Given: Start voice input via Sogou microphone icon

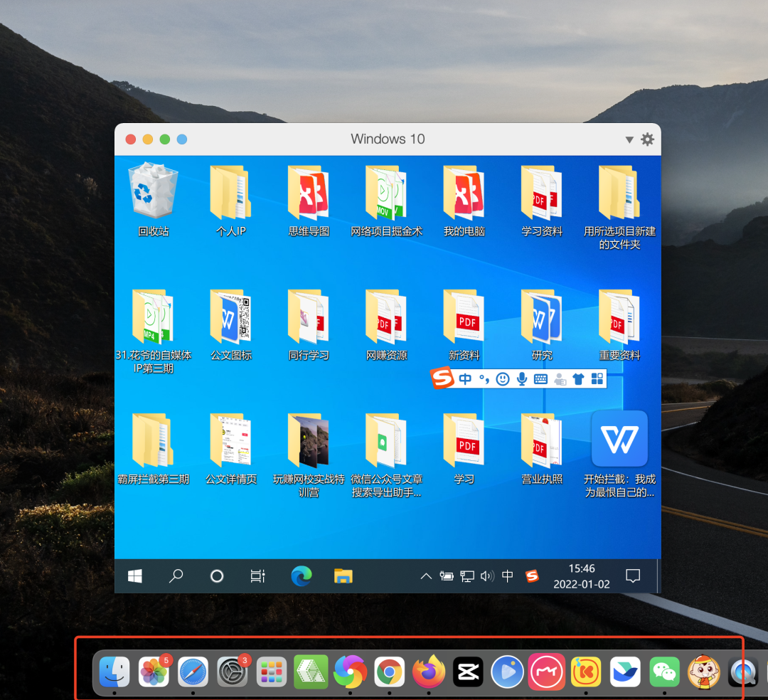Looking at the screenshot, I should [522, 379].
